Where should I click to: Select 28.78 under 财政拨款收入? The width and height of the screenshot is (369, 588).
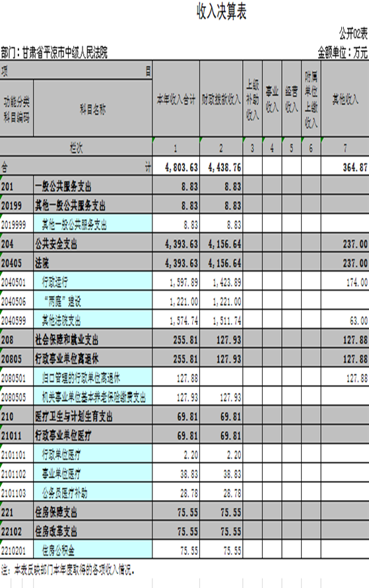tap(232, 494)
